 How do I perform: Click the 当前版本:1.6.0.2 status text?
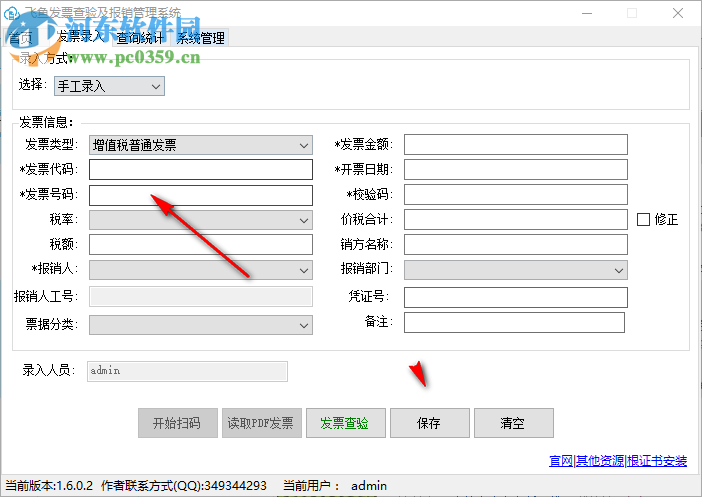tap(49, 485)
